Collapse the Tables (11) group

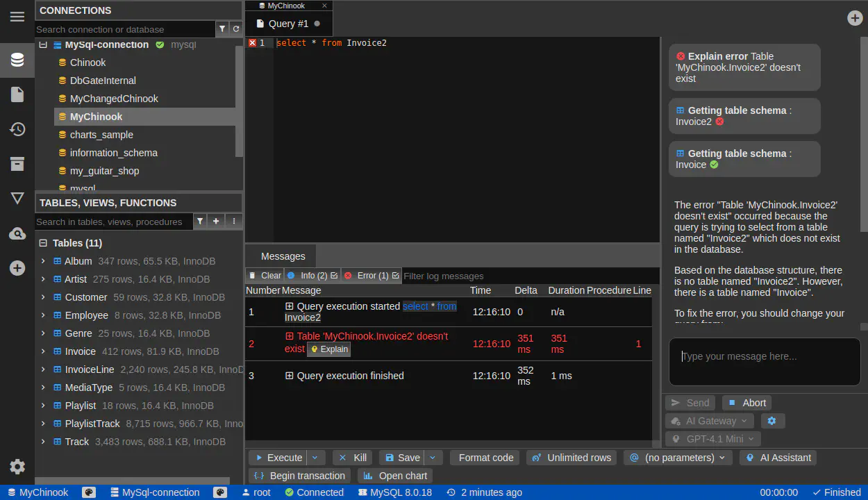[43, 243]
